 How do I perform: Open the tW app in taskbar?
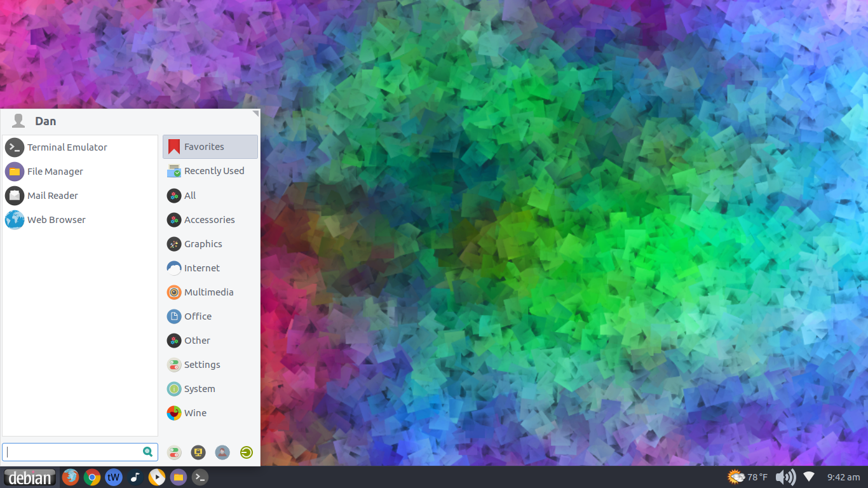(x=114, y=477)
